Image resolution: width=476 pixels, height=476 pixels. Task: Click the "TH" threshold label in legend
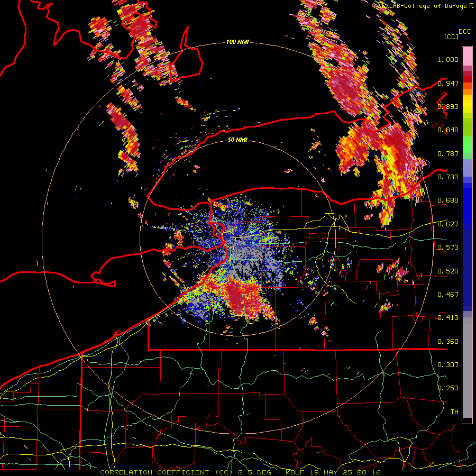(454, 411)
